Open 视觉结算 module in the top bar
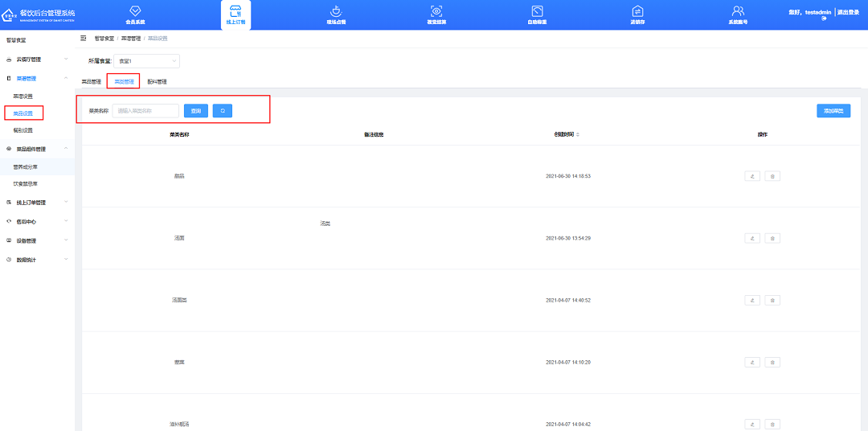The width and height of the screenshot is (868, 431). click(436, 14)
